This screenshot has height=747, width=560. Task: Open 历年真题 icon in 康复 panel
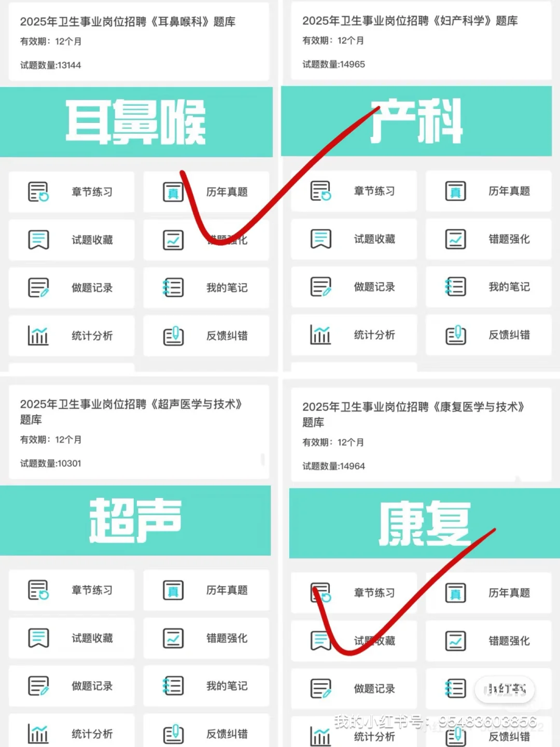coord(455,592)
